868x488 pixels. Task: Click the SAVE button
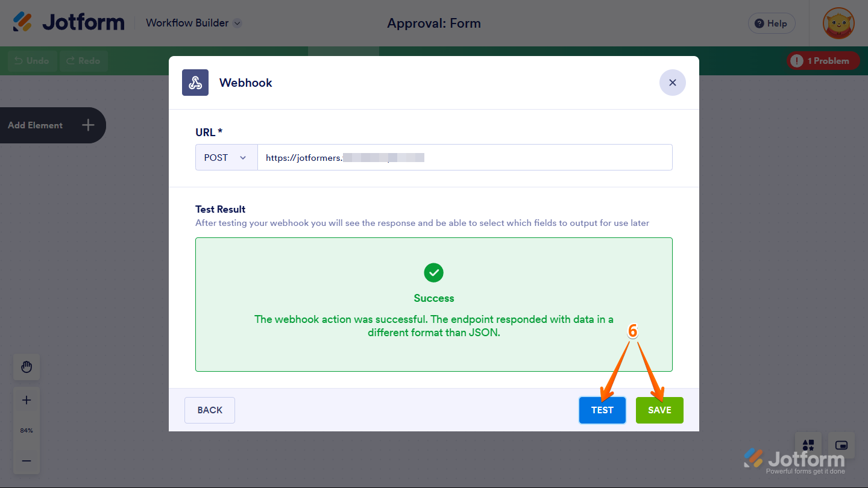659,410
